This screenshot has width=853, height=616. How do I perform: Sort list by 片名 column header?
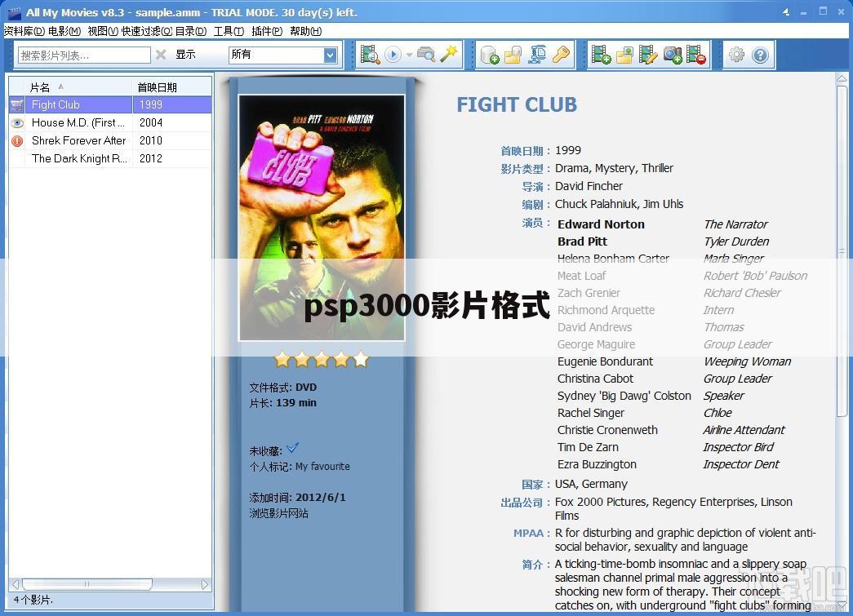click(79, 87)
